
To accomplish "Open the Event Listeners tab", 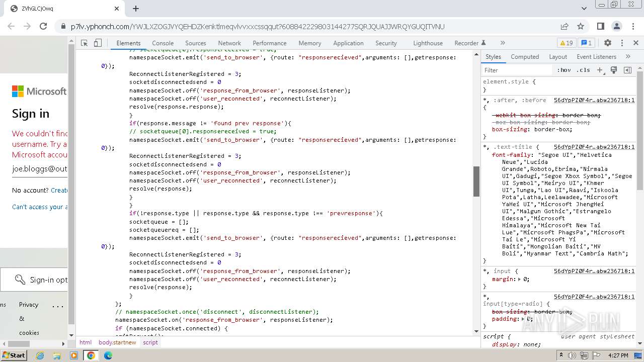I will (x=597, y=57).
